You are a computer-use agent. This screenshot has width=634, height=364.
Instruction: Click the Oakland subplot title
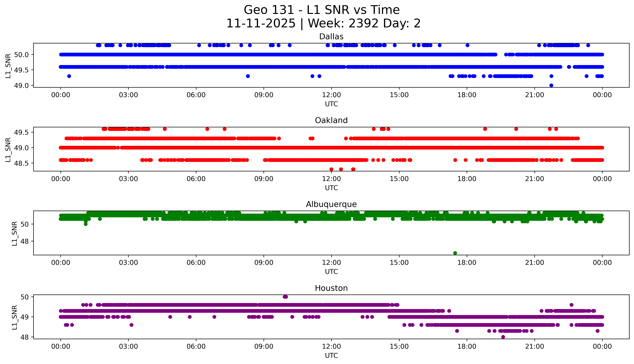(x=331, y=120)
